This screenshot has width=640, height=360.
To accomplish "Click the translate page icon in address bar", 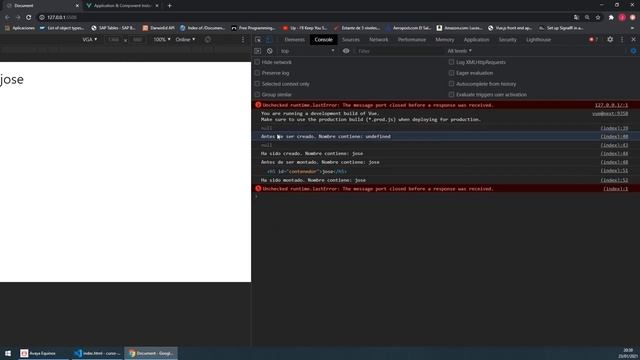I will click(576, 18).
